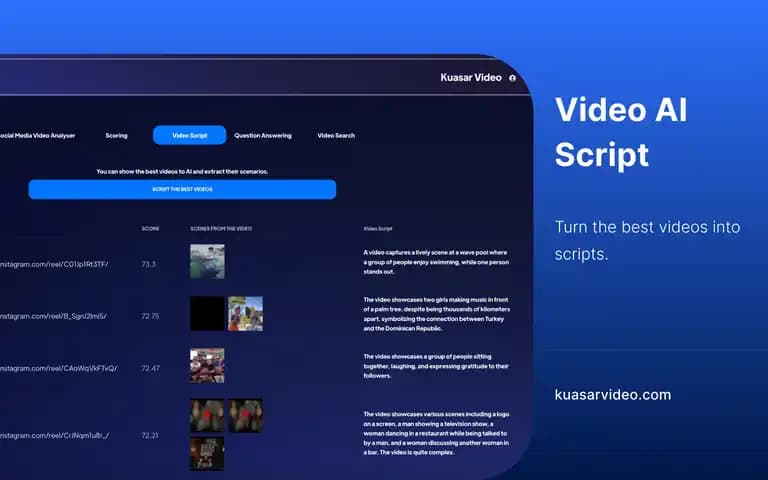Open the Social Media Video Analyser tab
Screen dimensions: 768x480
(x=37, y=136)
